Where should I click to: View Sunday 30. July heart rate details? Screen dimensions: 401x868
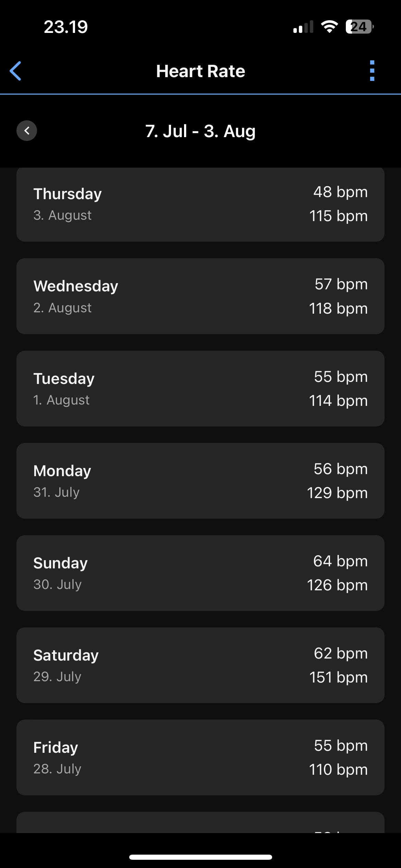200,573
